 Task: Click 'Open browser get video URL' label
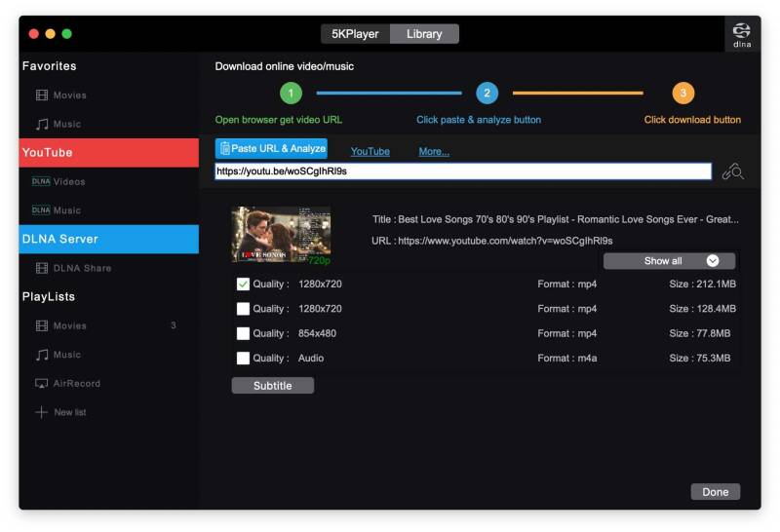click(279, 120)
